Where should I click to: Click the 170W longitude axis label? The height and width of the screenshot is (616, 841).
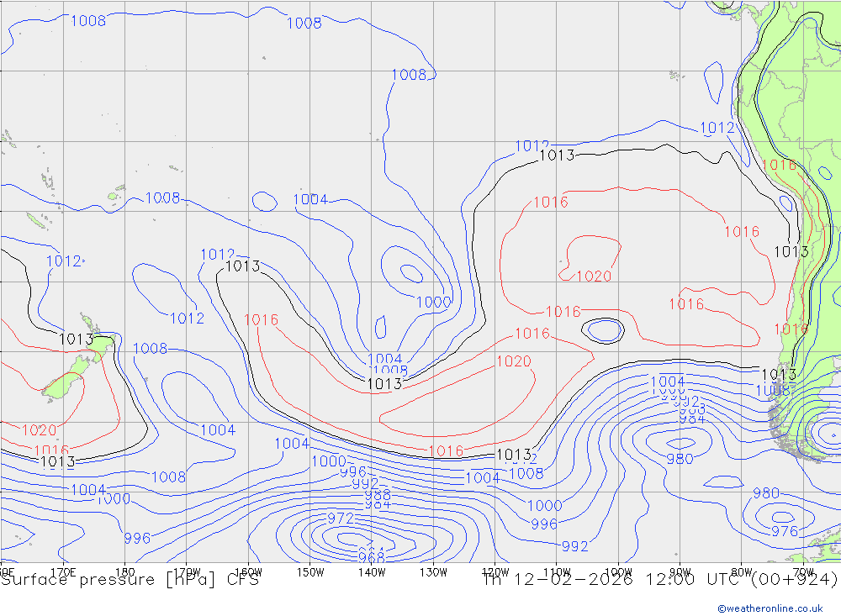click(187, 572)
